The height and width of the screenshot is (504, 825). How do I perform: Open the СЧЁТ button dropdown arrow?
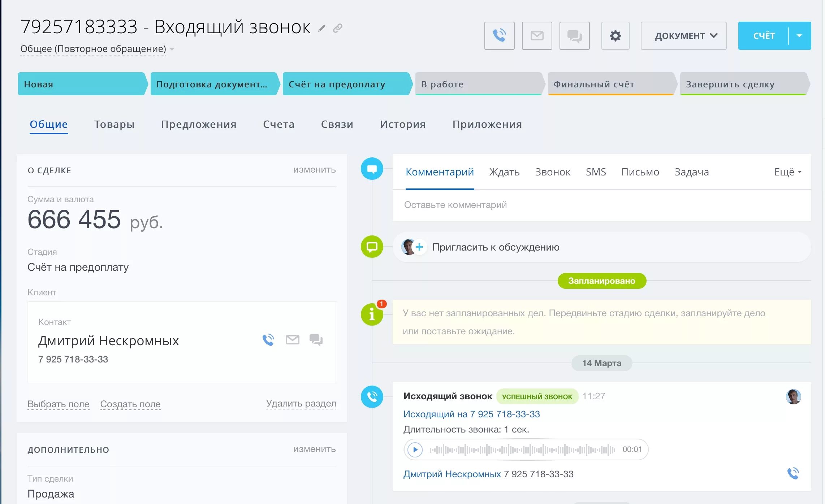point(799,35)
